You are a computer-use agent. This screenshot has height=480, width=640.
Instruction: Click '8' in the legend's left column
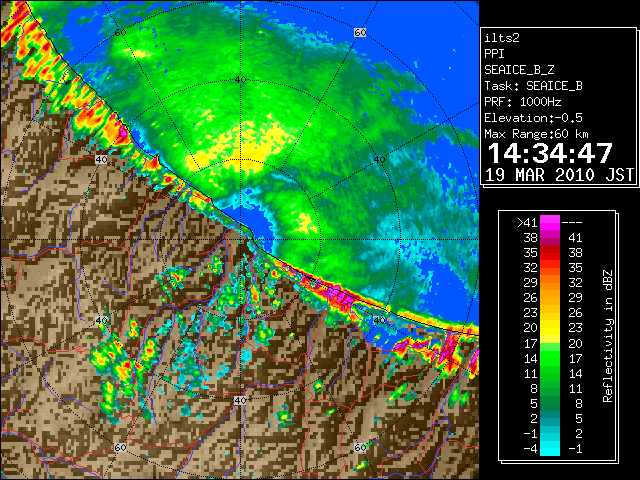click(534, 388)
